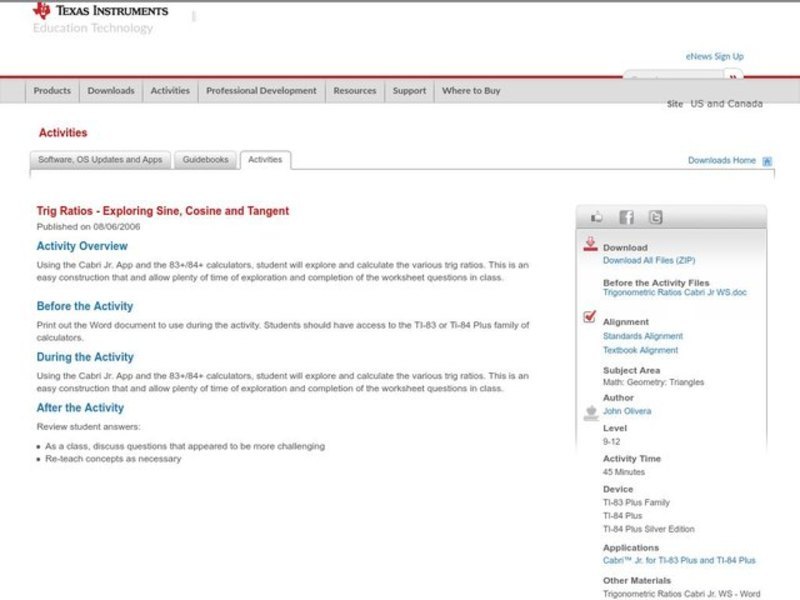Click the site search input field

[672, 78]
